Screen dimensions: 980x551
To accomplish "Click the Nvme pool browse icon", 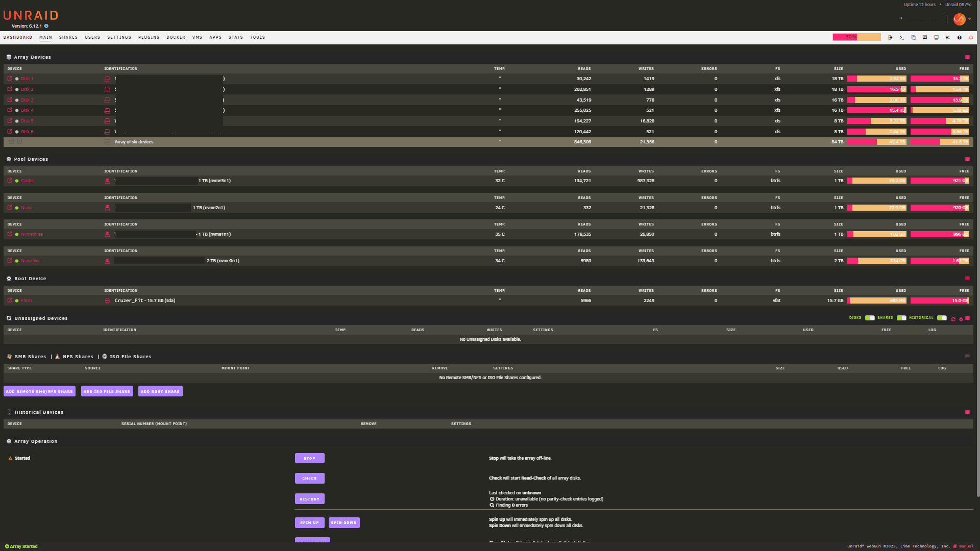I will pos(10,208).
